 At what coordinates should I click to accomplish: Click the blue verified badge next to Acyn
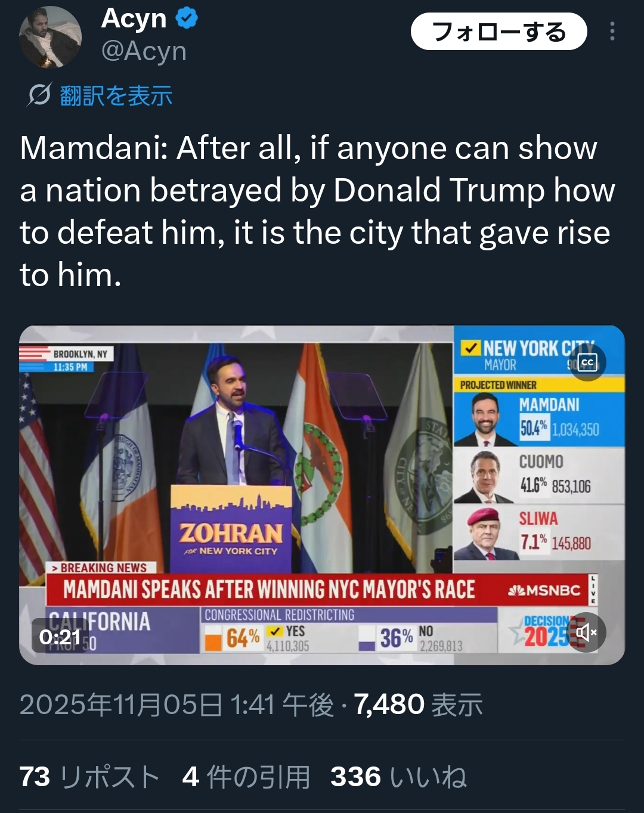click(187, 18)
